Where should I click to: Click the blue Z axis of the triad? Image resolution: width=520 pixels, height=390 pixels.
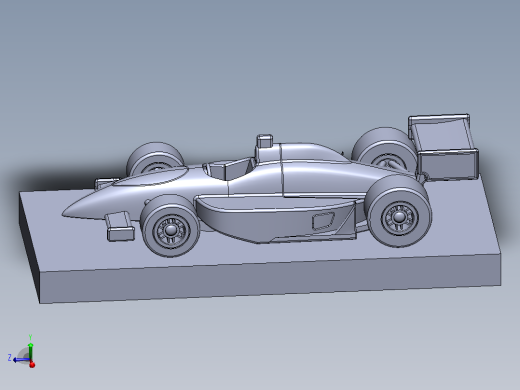tap(21, 360)
